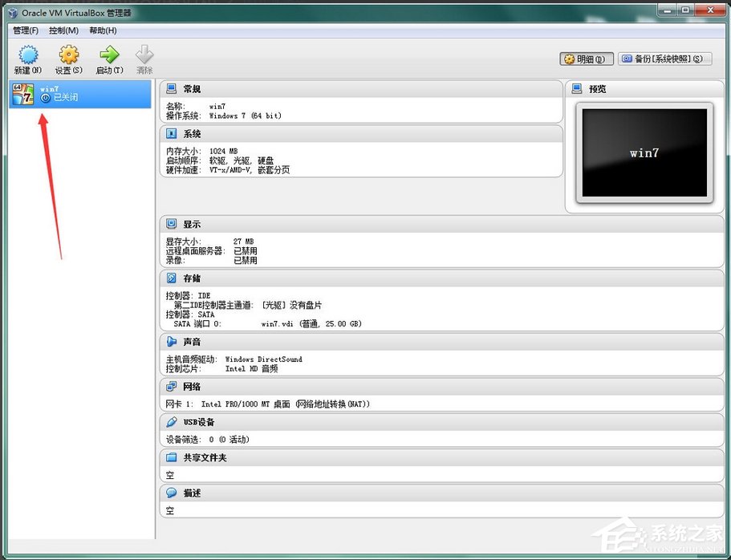The image size is (731, 560).
Task: Click the grayed-out 清除 (Discard) toolbar icon
Action: [145, 58]
